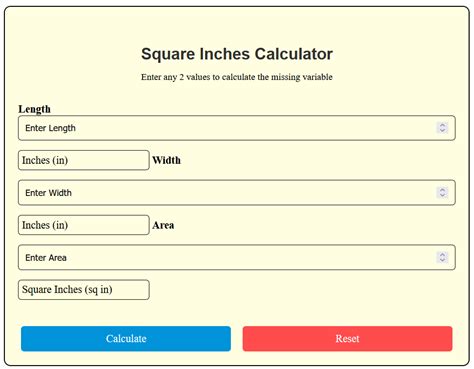The image size is (474, 369).
Task: Click the Enter Area input field
Action: [237, 257]
